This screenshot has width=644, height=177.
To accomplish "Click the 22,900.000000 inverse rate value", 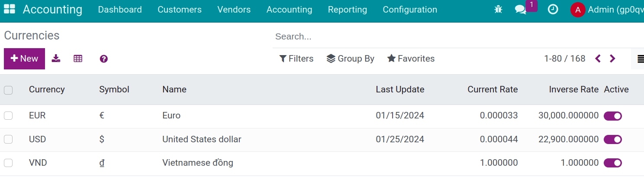I will (x=569, y=139).
